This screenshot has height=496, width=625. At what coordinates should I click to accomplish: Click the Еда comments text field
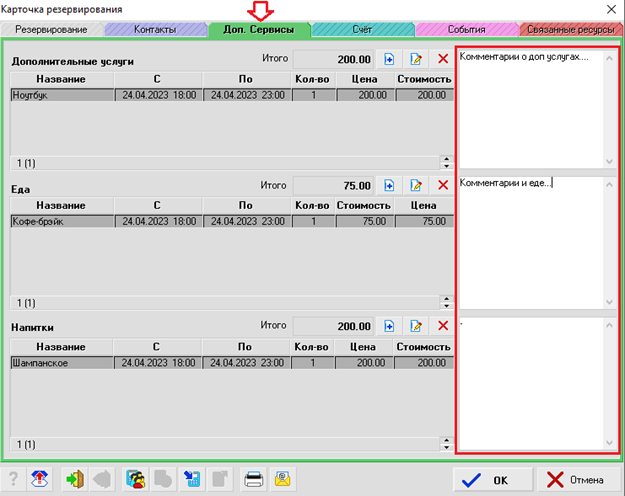(535, 240)
